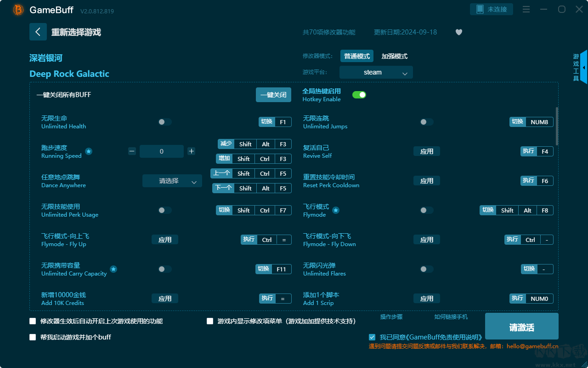Toggle the global Hotkey Enable switch
The image size is (588, 368).
pos(359,95)
